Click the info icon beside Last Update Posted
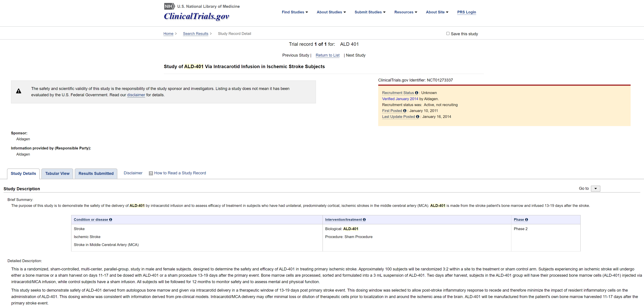Screen dimensions: 644x306 point(418,117)
